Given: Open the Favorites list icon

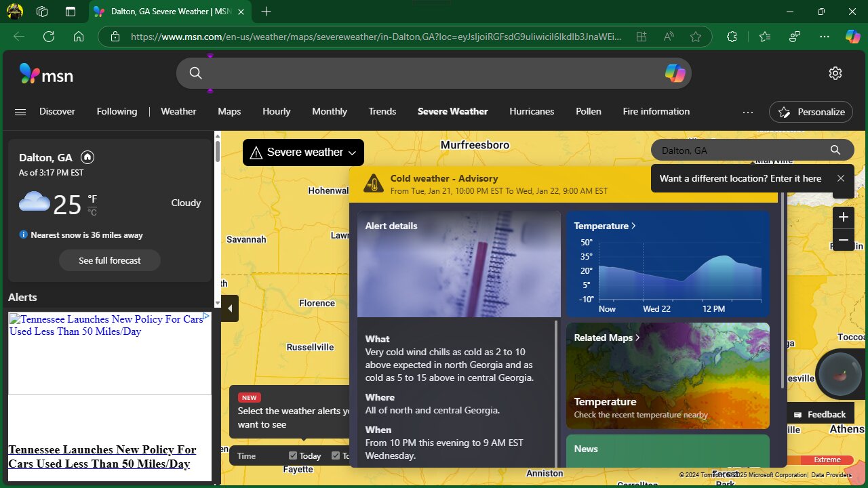Looking at the screenshot, I should (x=765, y=37).
